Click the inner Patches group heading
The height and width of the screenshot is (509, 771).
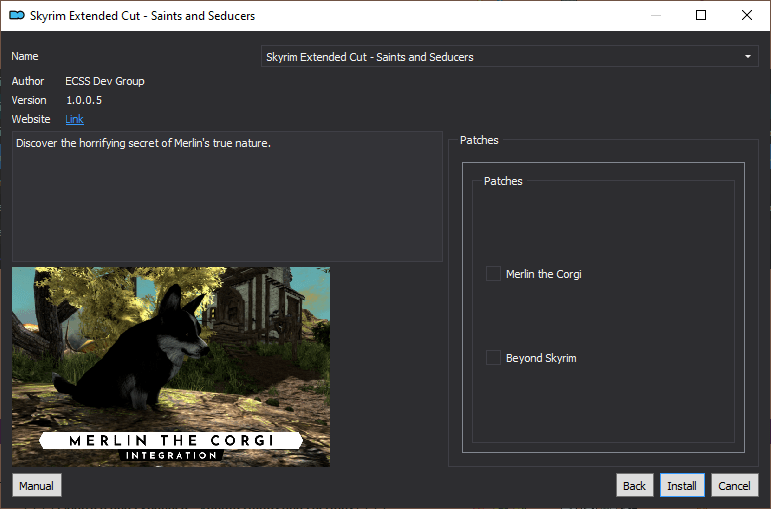point(503,181)
